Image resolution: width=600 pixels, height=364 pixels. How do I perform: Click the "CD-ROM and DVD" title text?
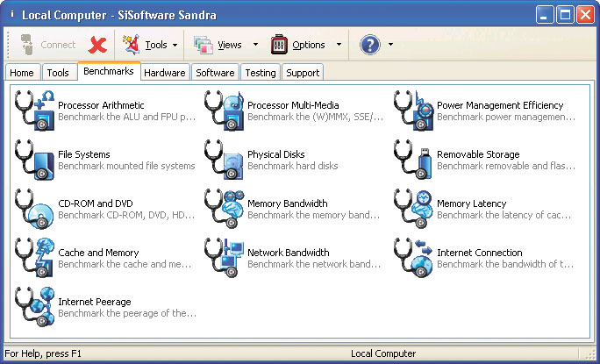point(96,203)
